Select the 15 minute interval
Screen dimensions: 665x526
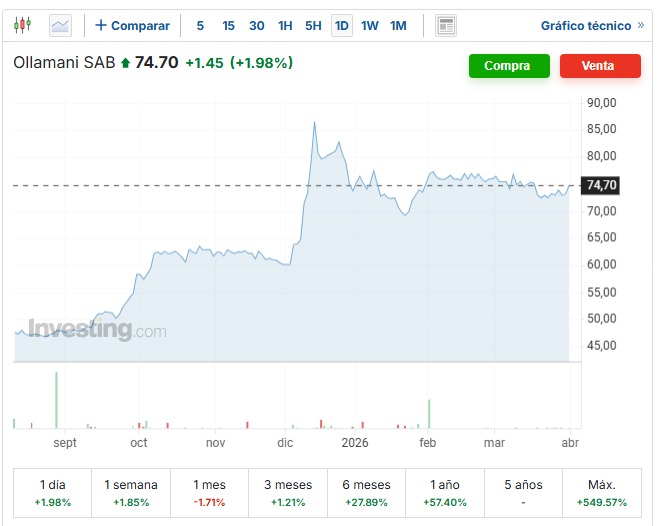tap(228, 25)
